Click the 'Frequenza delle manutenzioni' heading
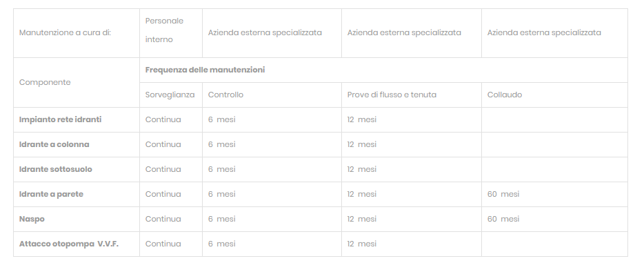The width and height of the screenshot is (644, 272). [205, 70]
